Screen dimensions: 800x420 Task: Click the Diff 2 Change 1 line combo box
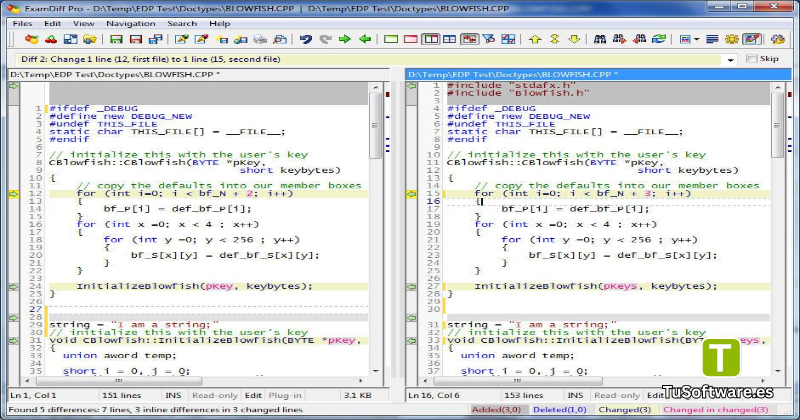click(377, 59)
